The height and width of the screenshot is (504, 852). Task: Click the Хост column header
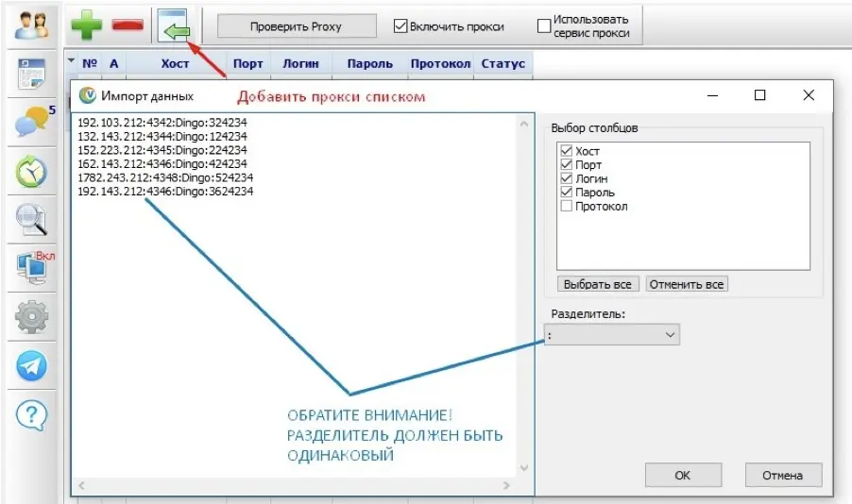(175, 64)
